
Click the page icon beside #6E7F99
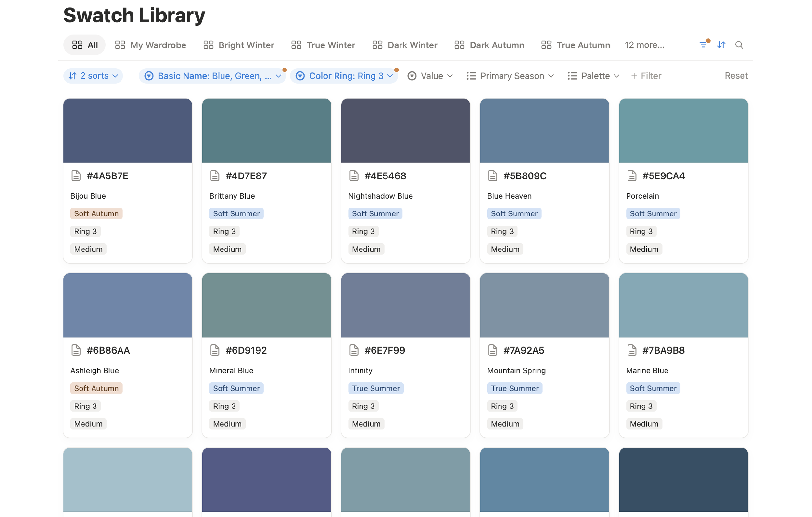pos(354,350)
